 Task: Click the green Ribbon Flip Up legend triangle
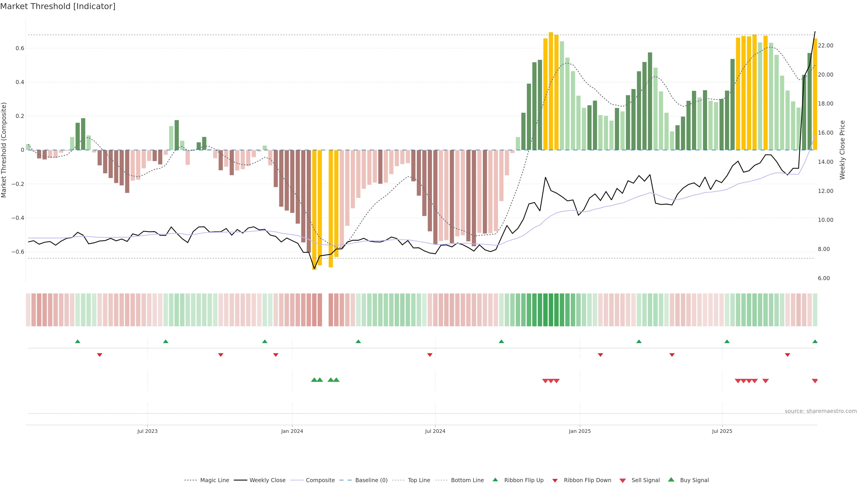[495, 480]
